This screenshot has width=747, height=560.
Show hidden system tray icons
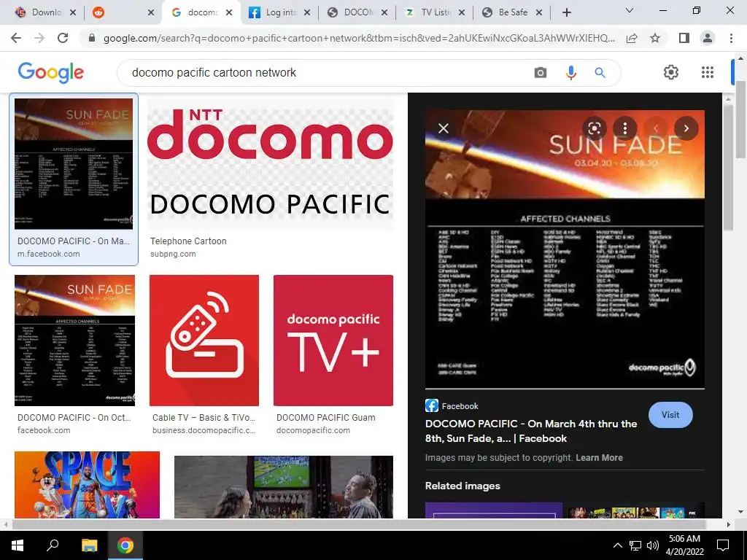(x=617, y=545)
